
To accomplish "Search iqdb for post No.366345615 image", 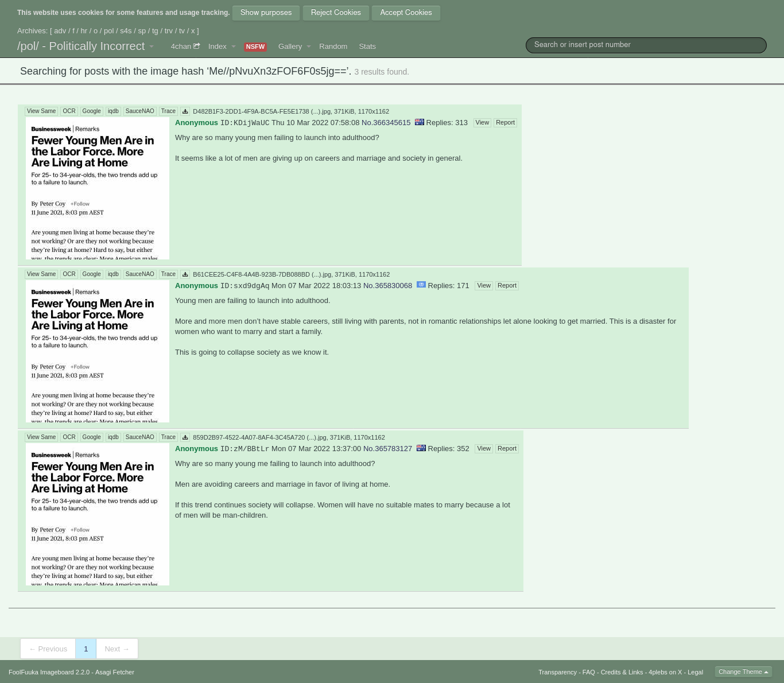I will tap(113, 111).
